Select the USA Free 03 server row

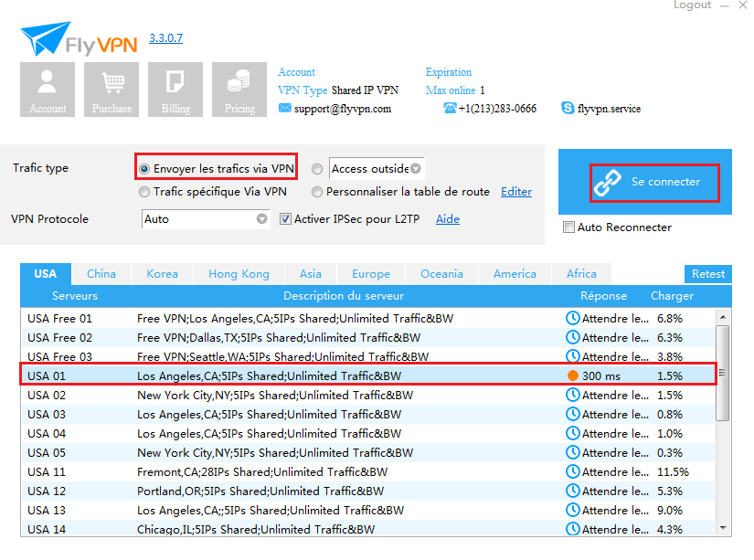(x=368, y=355)
